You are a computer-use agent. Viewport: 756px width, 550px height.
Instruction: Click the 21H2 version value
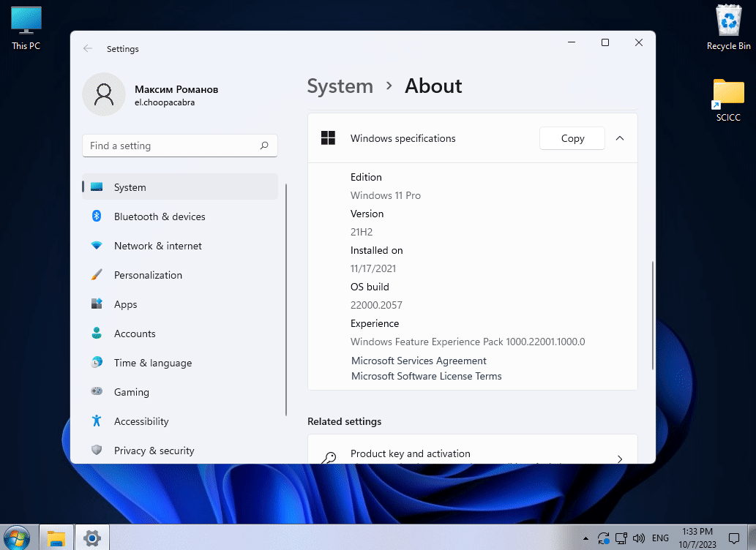click(362, 232)
